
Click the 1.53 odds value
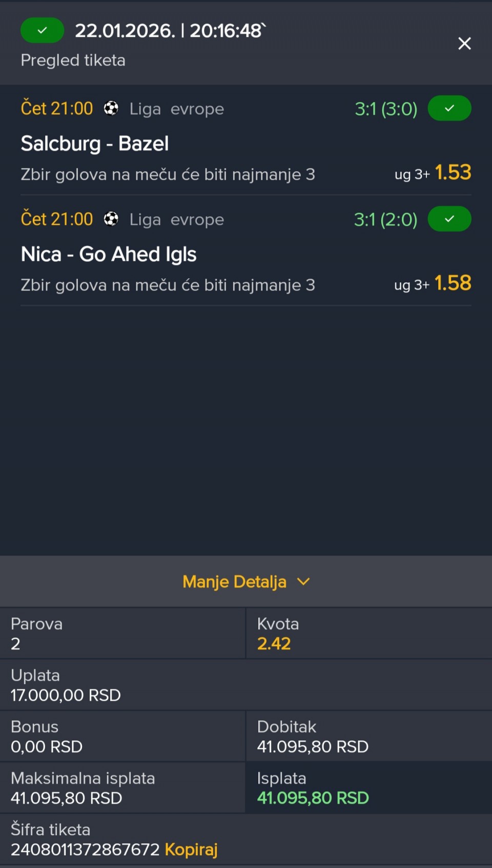pyautogui.click(x=453, y=173)
